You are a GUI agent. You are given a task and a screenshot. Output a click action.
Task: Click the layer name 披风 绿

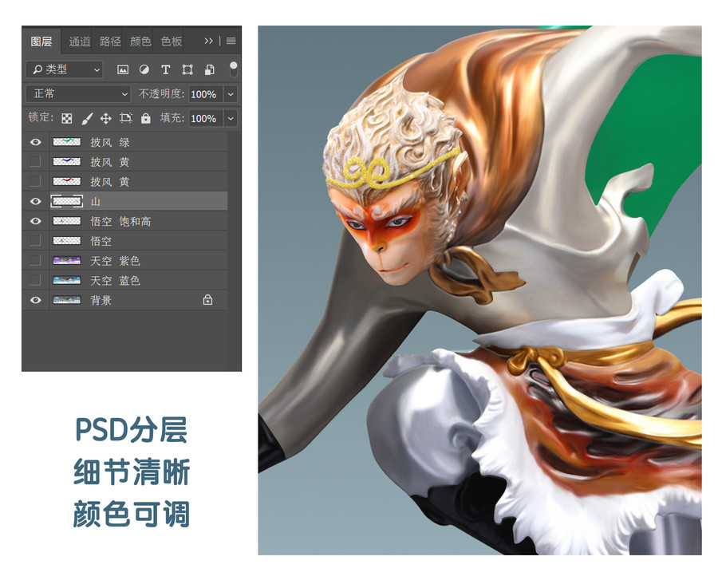(110, 143)
